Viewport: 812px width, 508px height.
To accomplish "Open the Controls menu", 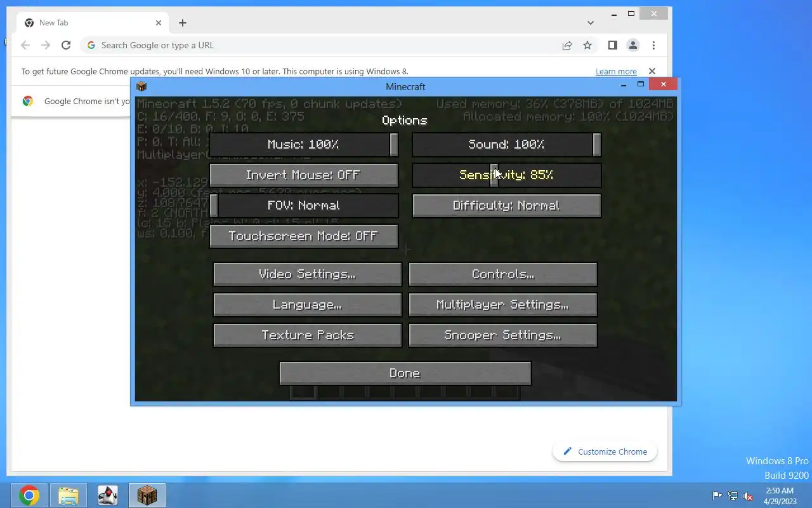I will tap(502, 274).
